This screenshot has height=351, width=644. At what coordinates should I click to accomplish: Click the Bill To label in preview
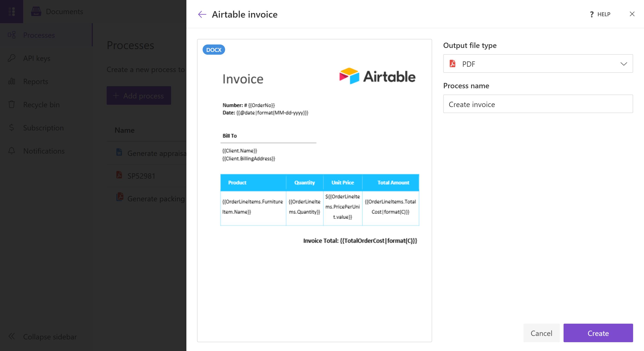pyautogui.click(x=230, y=136)
